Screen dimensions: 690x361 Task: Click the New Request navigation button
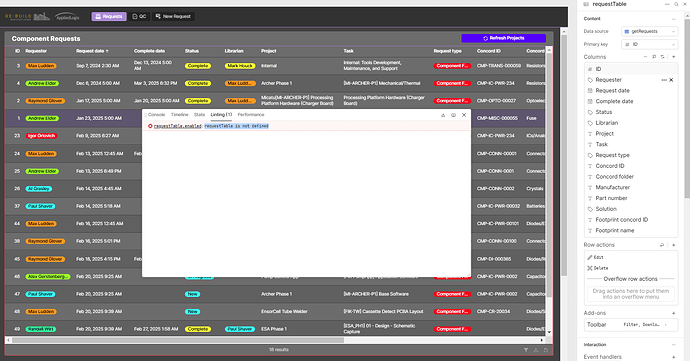pos(173,16)
